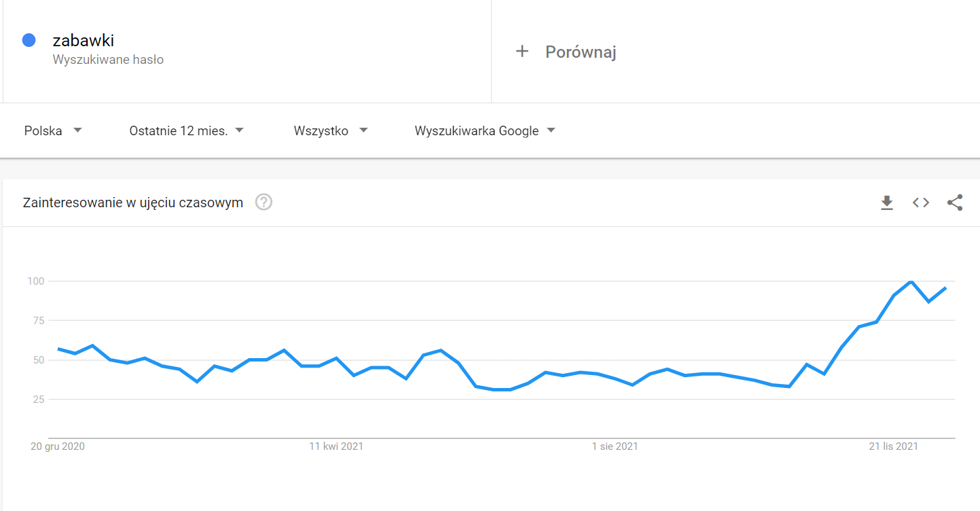Select the 21 lis 2021 axis label
The height and width of the screenshot is (511, 980).
click(x=894, y=446)
